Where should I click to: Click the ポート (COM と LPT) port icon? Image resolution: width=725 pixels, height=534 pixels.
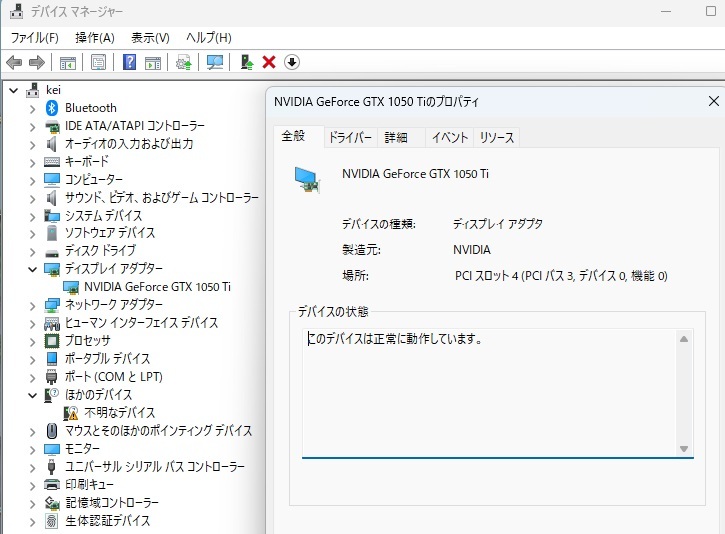pyautogui.click(x=52, y=377)
